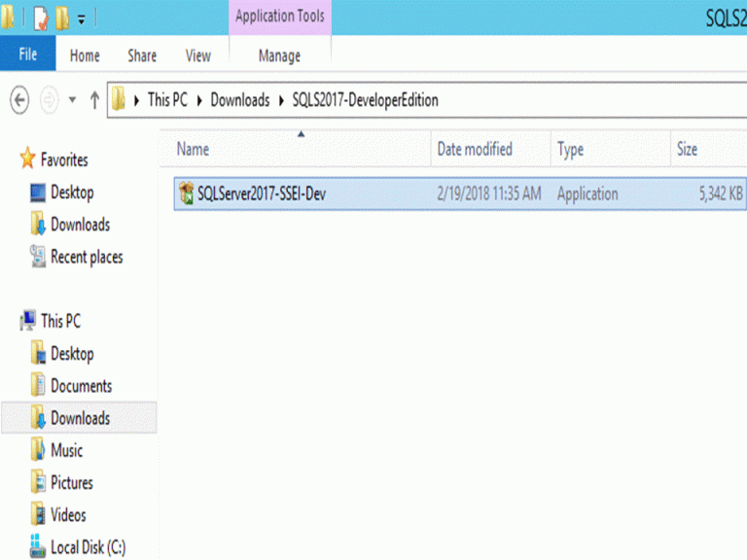This screenshot has height=560, width=747.
Task: Open Videos under This PC
Action: [69, 514]
